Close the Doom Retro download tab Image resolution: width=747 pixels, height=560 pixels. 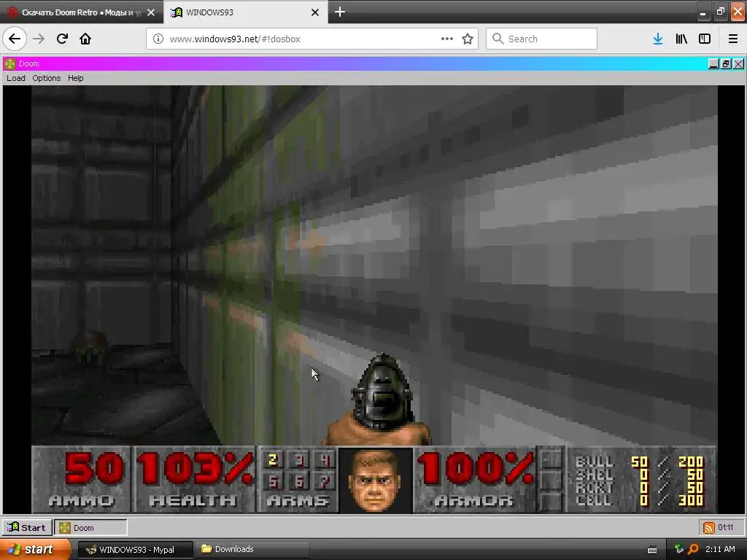[x=151, y=12]
